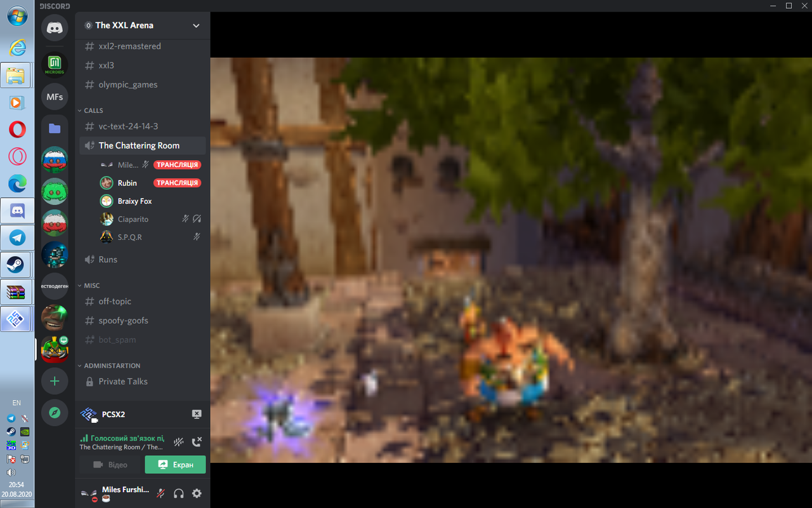Screen dimensions: 812x508
Task: Open WinRAR from taskbar
Action: 16,292
